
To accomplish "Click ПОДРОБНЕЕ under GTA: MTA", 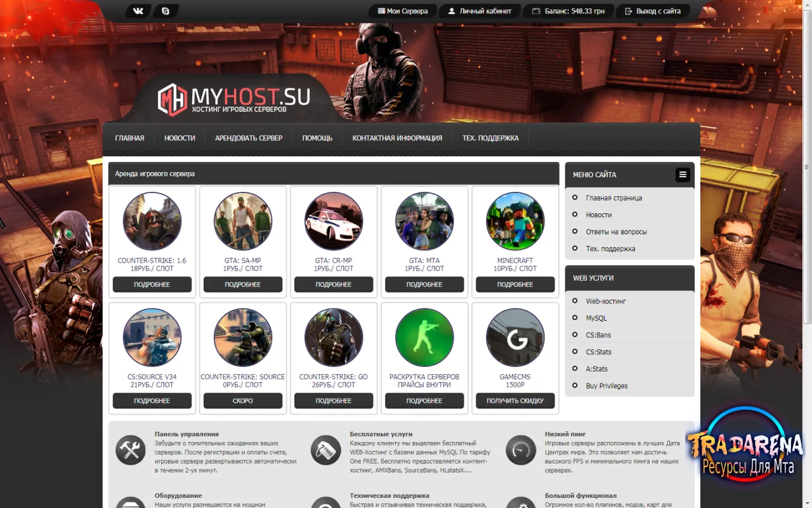I will click(424, 284).
